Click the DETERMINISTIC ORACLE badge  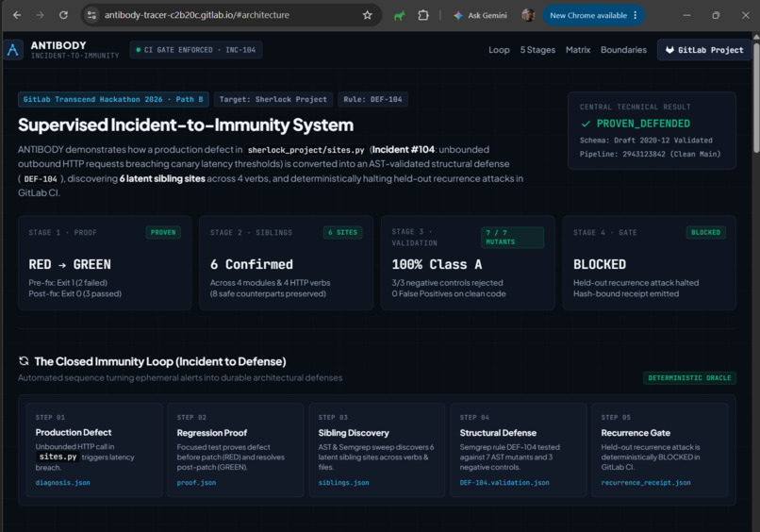689,378
